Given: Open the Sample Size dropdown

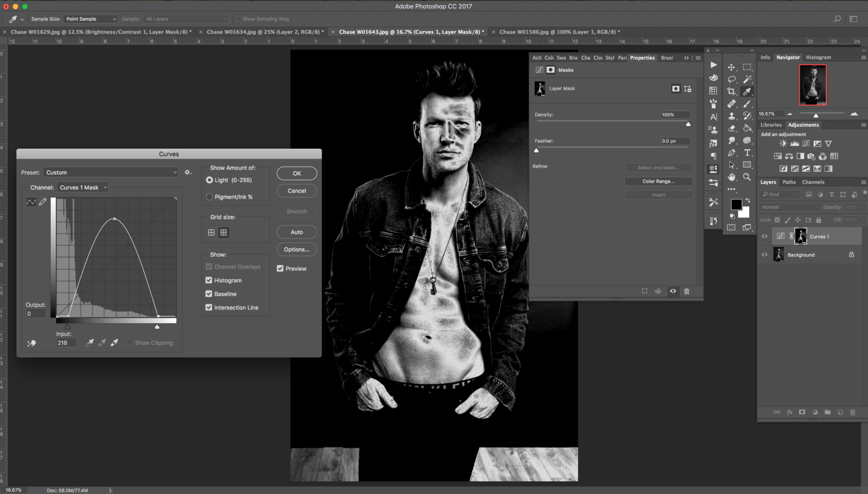Looking at the screenshot, I should (90, 19).
